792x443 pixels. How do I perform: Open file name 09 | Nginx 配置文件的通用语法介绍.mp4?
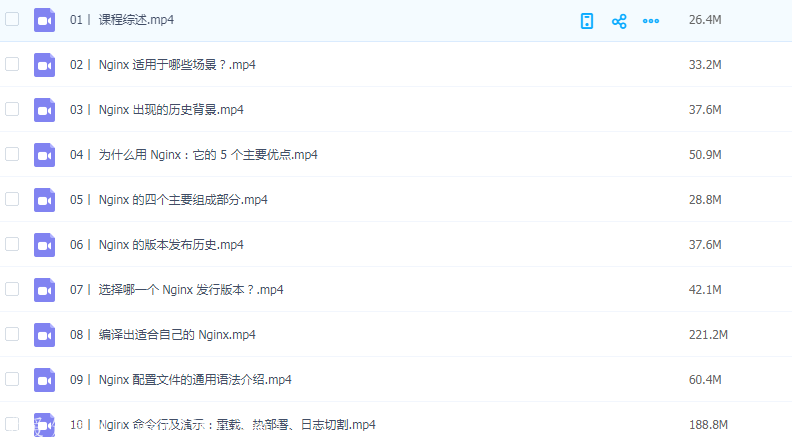181,379
